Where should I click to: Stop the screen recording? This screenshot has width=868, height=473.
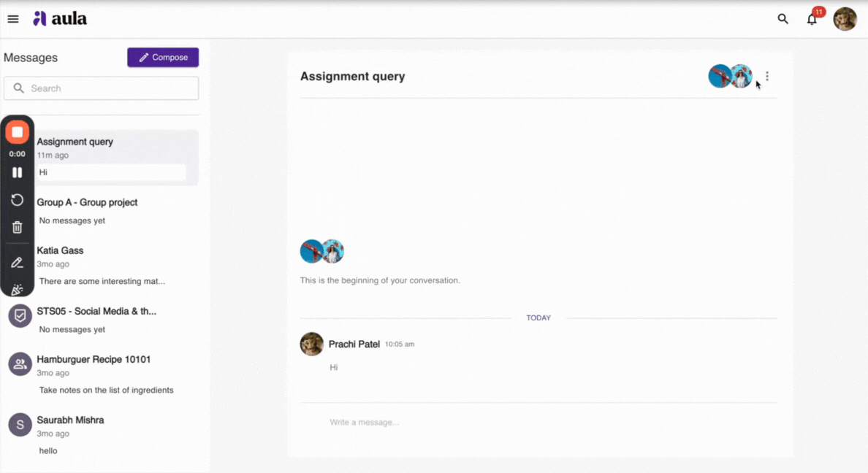coord(17,132)
